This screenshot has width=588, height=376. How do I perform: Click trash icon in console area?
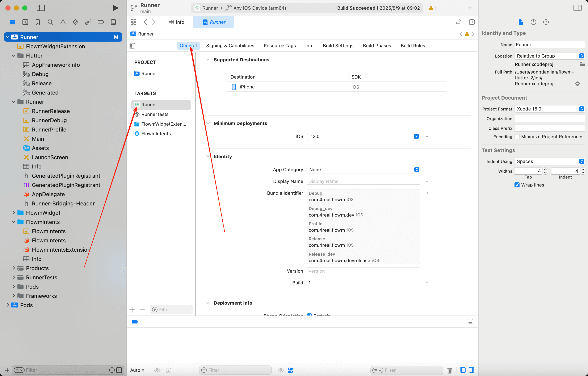pos(449,370)
